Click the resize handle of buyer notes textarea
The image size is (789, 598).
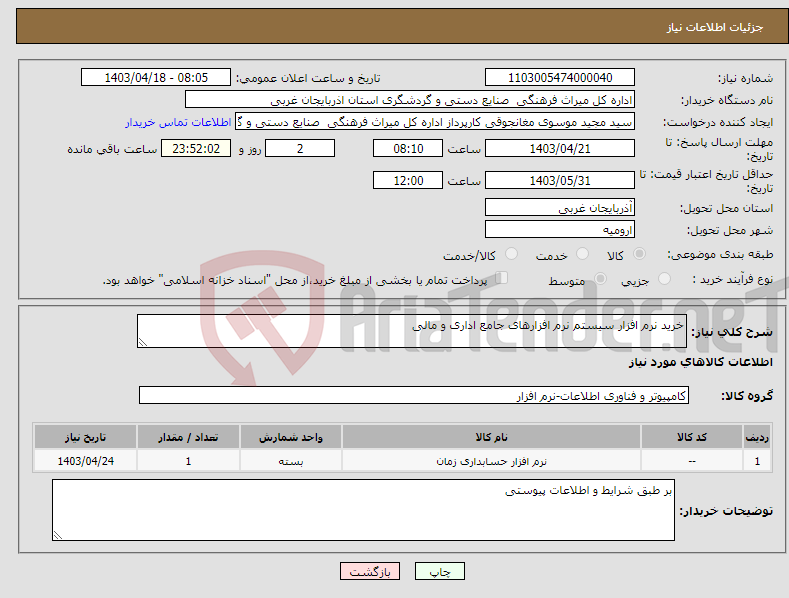[x=58, y=535]
